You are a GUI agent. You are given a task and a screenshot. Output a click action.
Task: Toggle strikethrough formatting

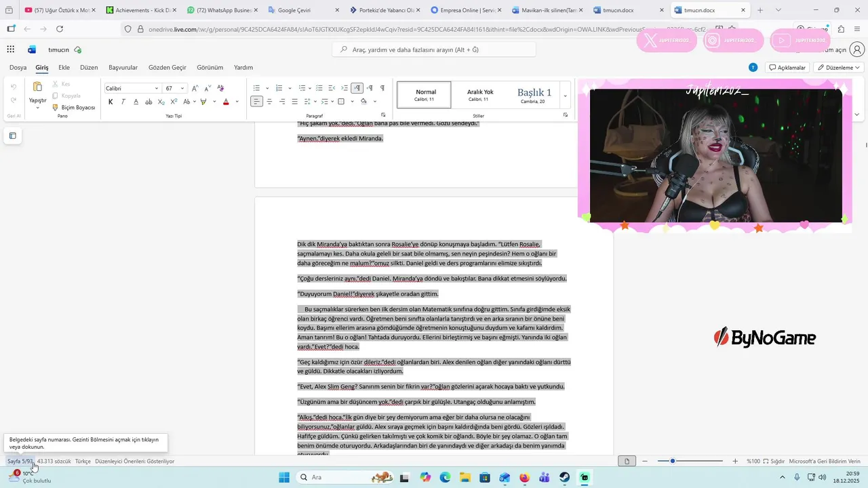point(149,102)
